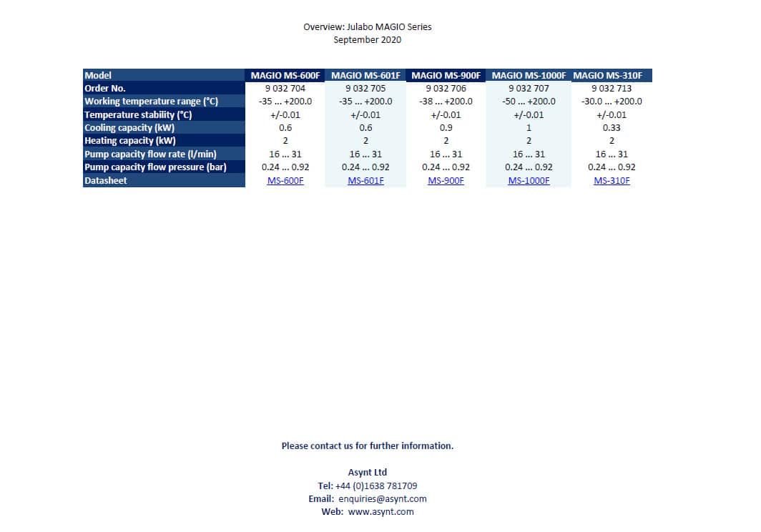Select the MAGIO MS-601F column header

tap(365, 75)
